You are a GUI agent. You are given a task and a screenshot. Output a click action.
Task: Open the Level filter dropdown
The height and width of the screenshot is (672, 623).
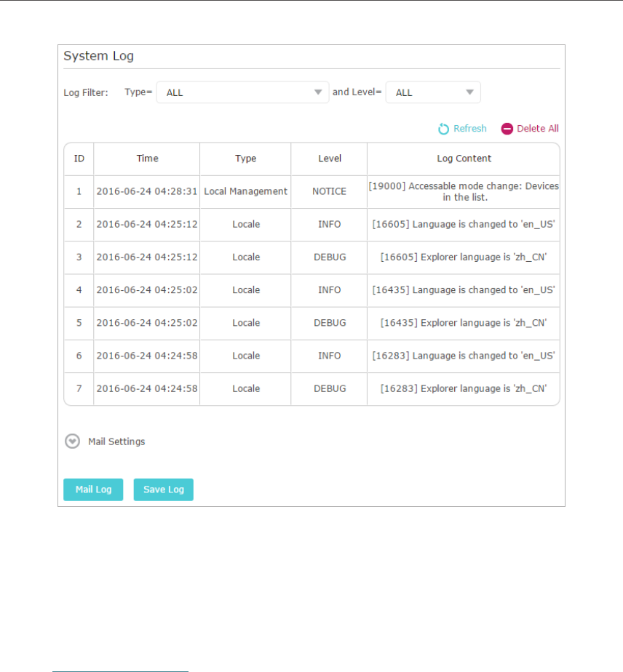point(433,92)
